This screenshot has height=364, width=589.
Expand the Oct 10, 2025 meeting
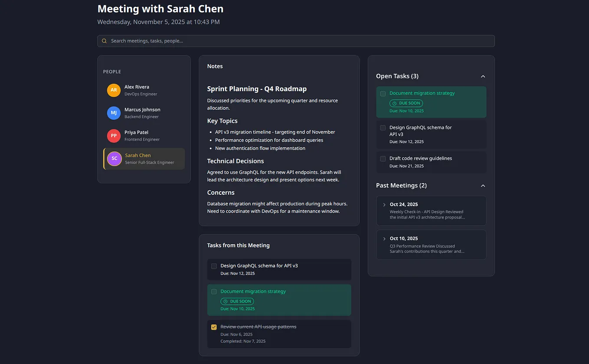point(431,245)
